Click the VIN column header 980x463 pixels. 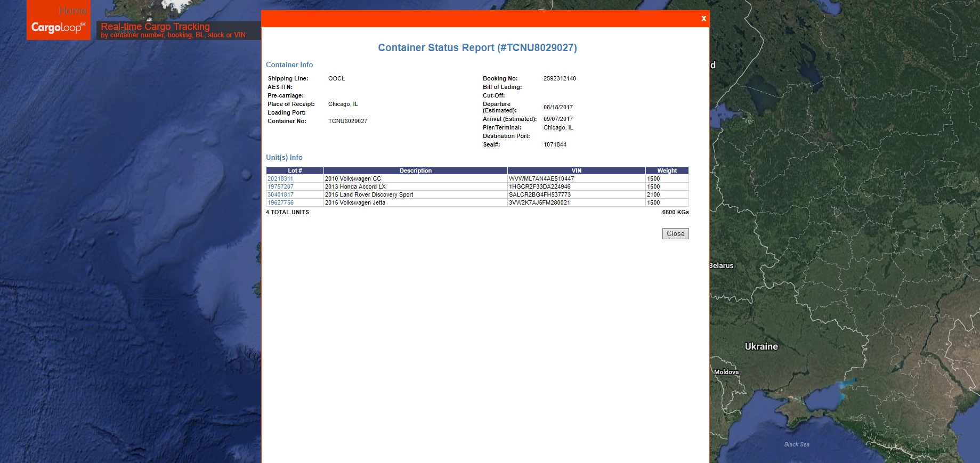[576, 170]
